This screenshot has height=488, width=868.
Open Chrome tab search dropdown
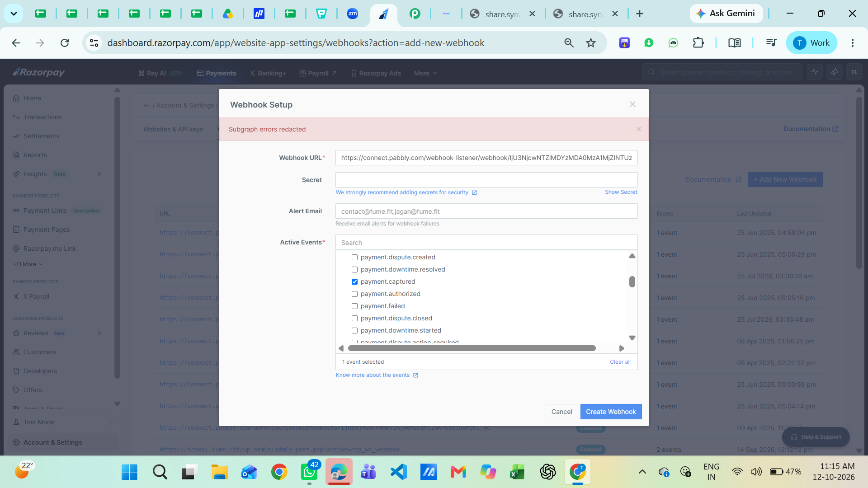pos(14,14)
